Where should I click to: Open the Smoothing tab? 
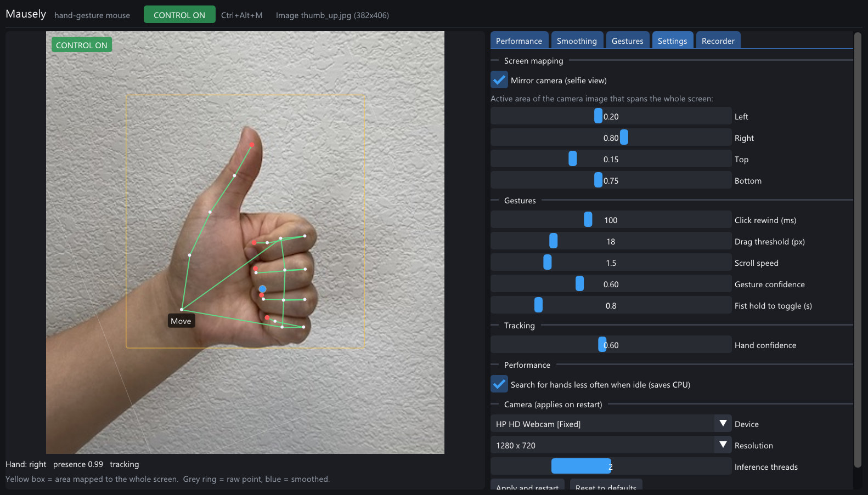pos(577,41)
